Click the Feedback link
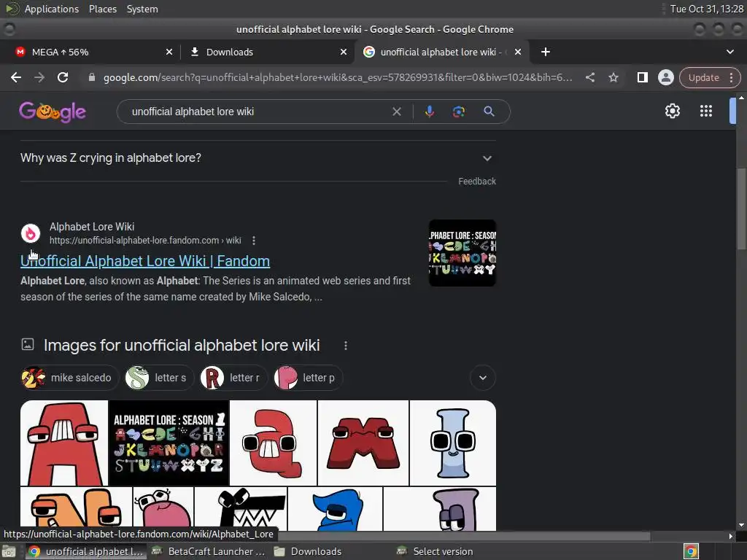Screen dimensions: 747x560 477,182
